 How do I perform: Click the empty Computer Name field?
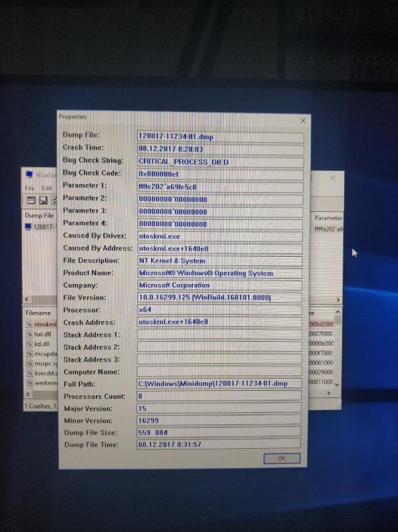pos(219,372)
